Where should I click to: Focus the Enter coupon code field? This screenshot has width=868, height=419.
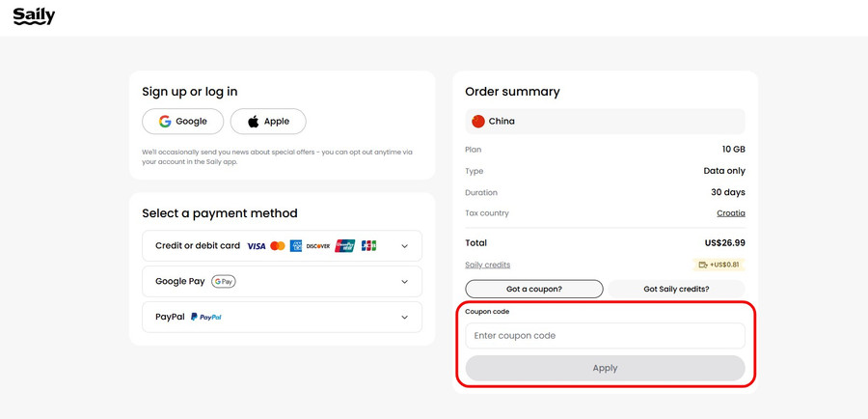tap(605, 336)
